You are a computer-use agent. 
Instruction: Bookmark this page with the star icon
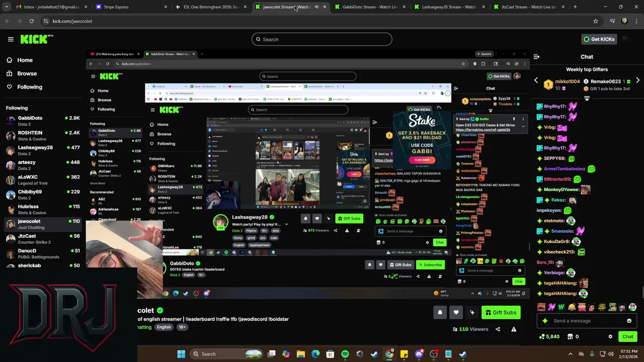pyautogui.click(x=596, y=21)
